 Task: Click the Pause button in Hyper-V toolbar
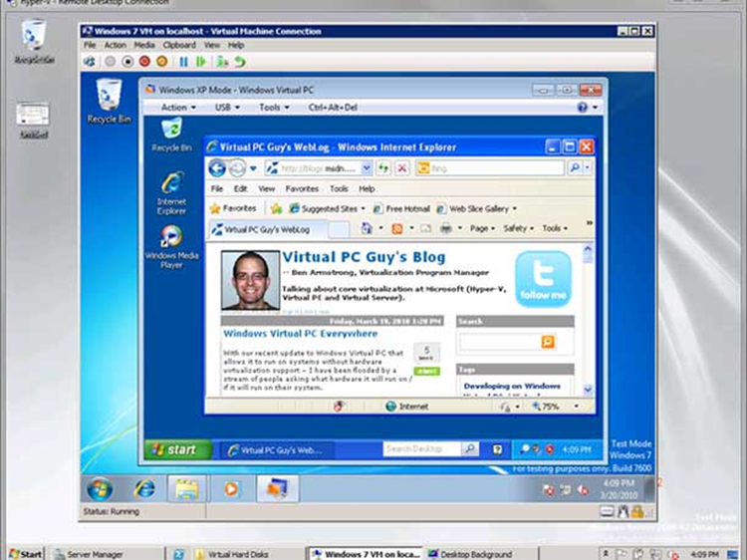point(184,62)
